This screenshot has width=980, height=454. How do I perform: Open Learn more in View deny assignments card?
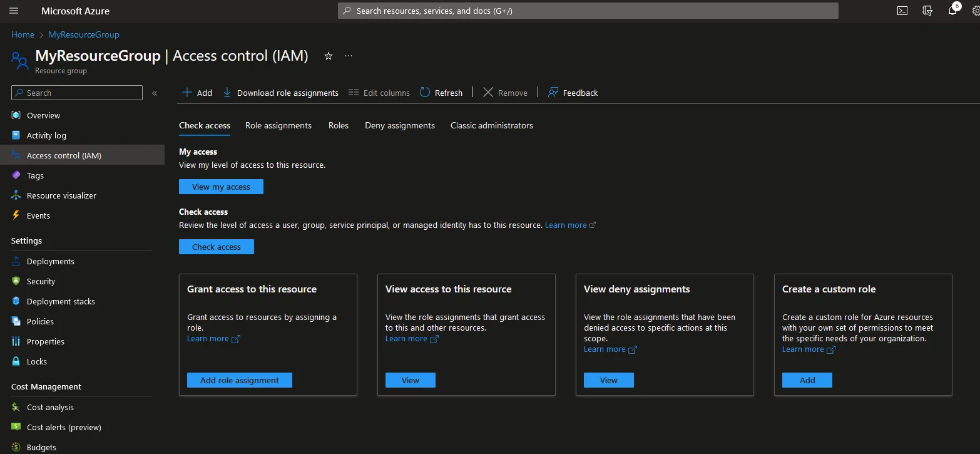tap(610, 349)
